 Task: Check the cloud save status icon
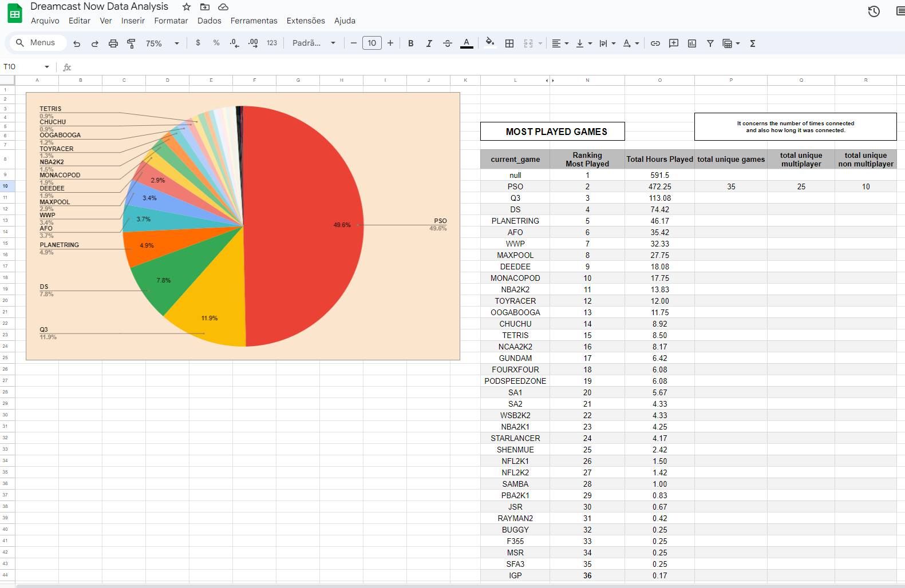click(x=223, y=7)
